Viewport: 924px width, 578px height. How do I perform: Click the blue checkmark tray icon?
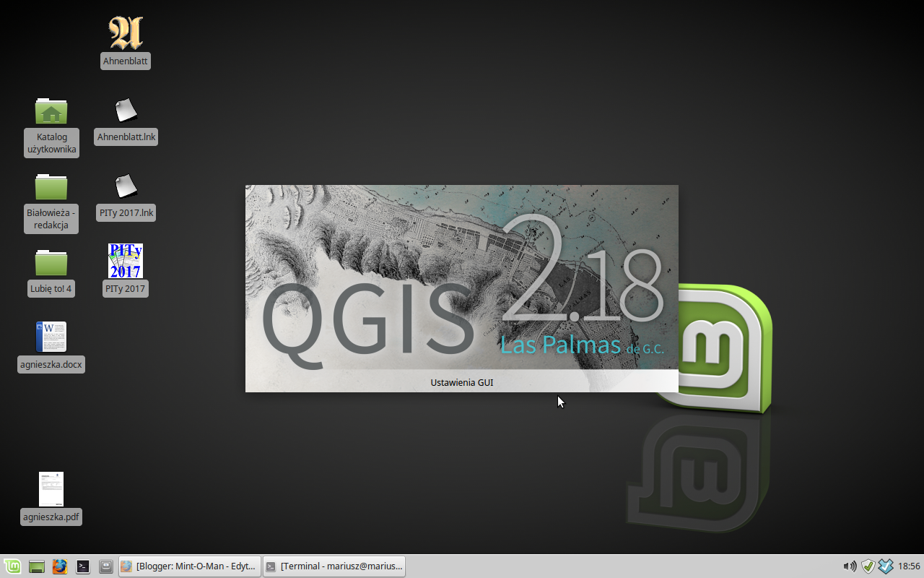click(x=885, y=566)
